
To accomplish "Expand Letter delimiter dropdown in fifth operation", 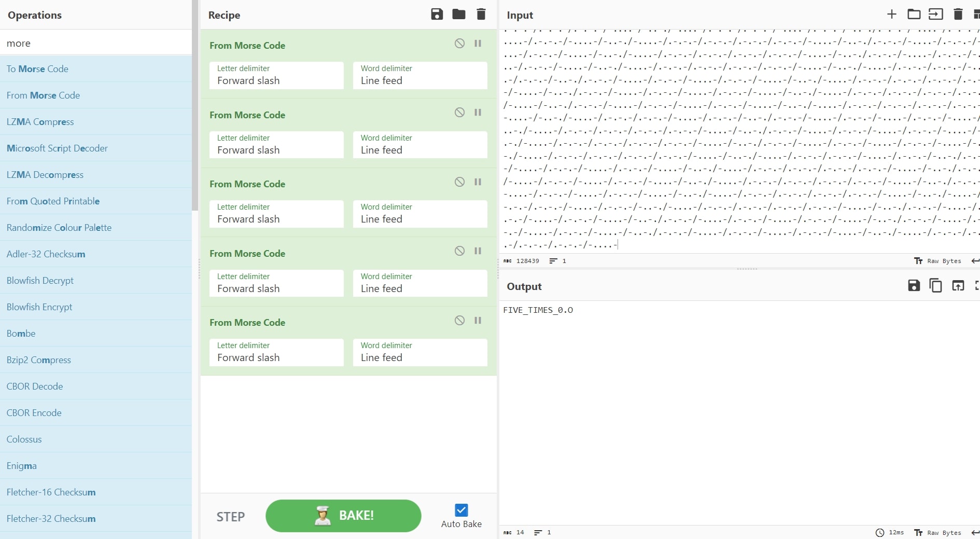I will coord(276,353).
